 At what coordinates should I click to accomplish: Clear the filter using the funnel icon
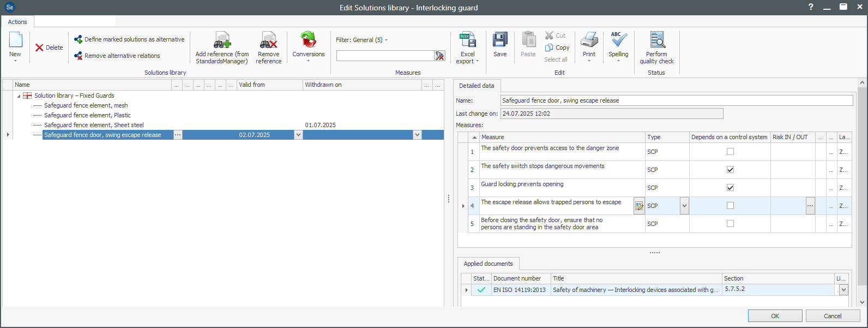tap(439, 56)
